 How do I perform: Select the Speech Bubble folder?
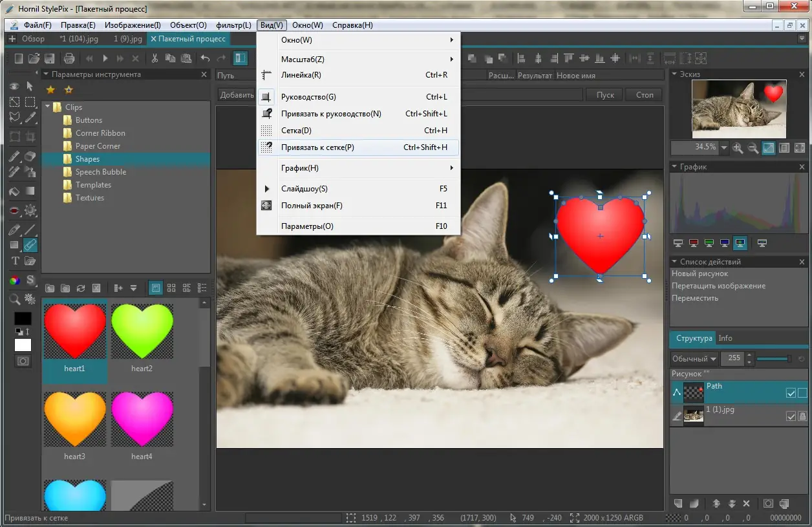tap(101, 172)
